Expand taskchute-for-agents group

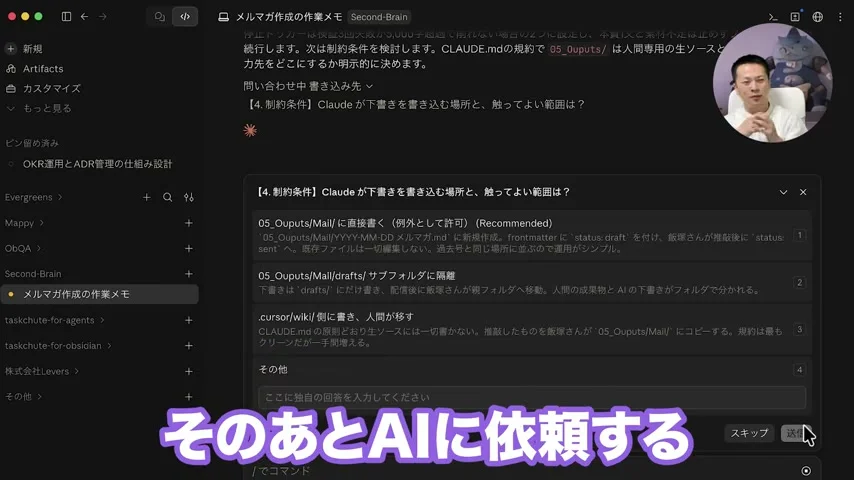[54, 320]
